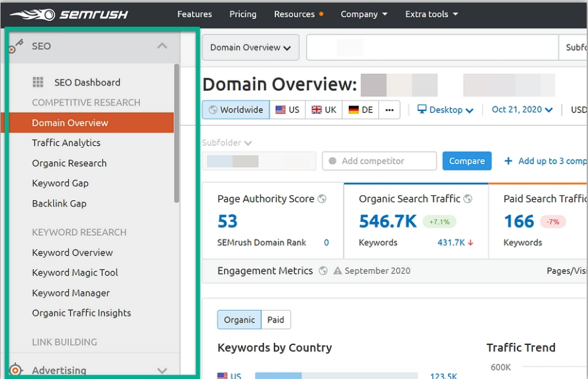Image resolution: width=588 pixels, height=379 pixels.
Task: Open the Company menu dropdown
Action: pos(364,14)
